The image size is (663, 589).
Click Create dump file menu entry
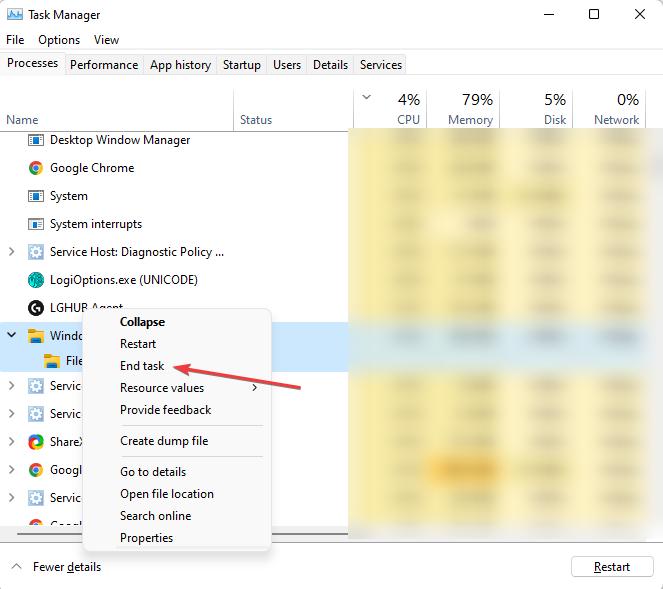click(x=164, y=441)
